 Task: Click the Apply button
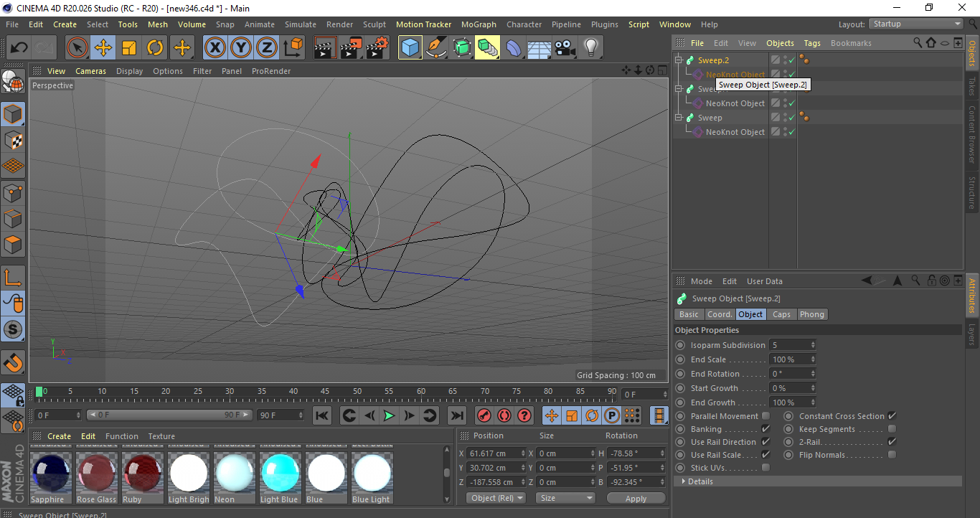pos(636,498)
